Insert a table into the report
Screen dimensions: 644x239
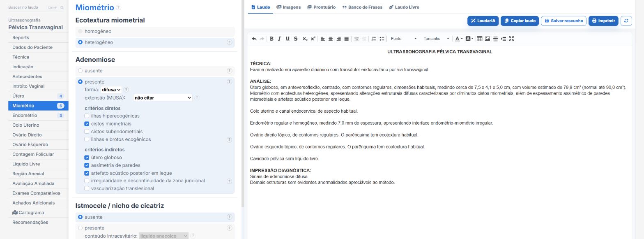479,39
